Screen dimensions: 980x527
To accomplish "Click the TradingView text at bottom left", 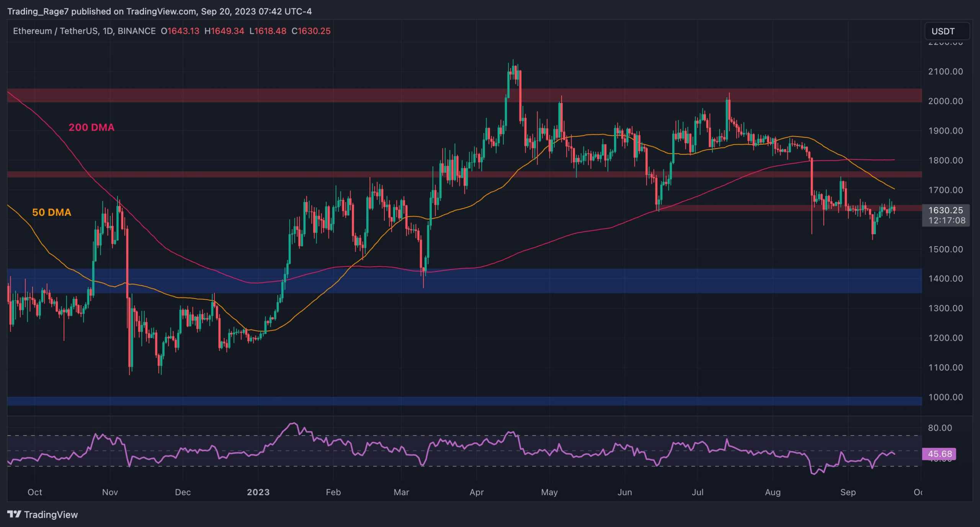I will [x=51, y=515].
